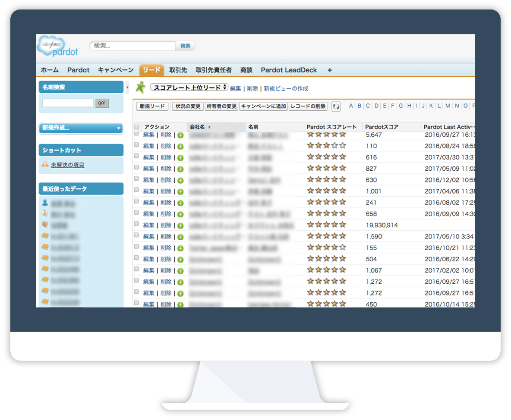The width and height of the screenshot is (511, 420).
Task: Switch to the キャンペーン tab
Action: point(116,70)
